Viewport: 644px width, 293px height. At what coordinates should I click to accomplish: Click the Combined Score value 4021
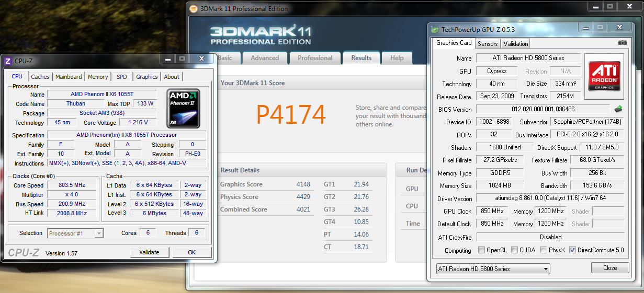[x=303, y=209]
